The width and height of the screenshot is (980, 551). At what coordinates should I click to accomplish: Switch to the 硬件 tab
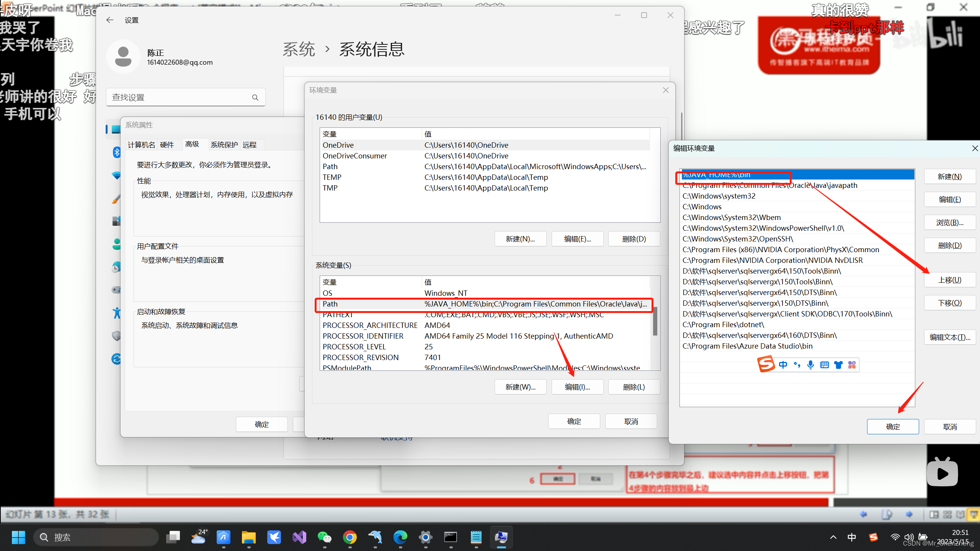coord(167,145)
